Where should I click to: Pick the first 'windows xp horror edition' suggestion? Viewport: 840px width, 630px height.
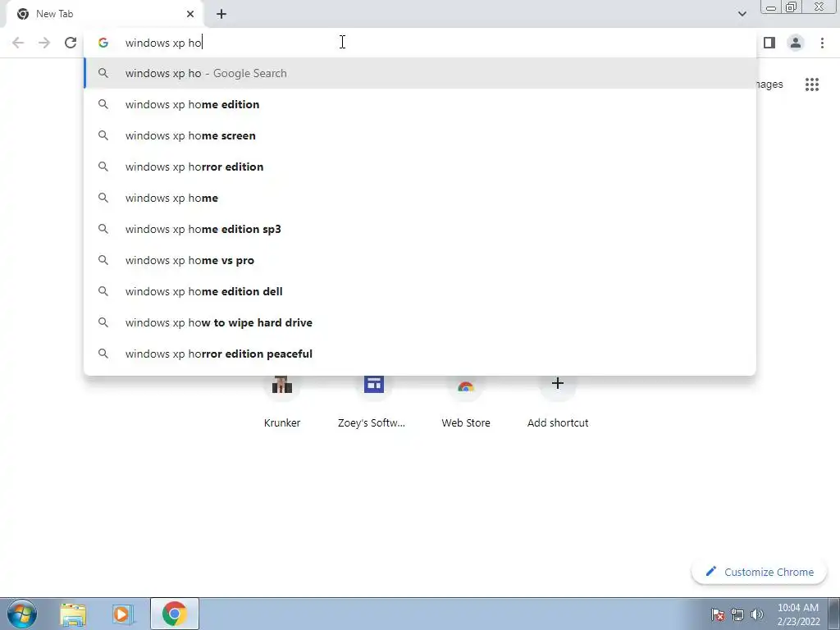(420, 167)
